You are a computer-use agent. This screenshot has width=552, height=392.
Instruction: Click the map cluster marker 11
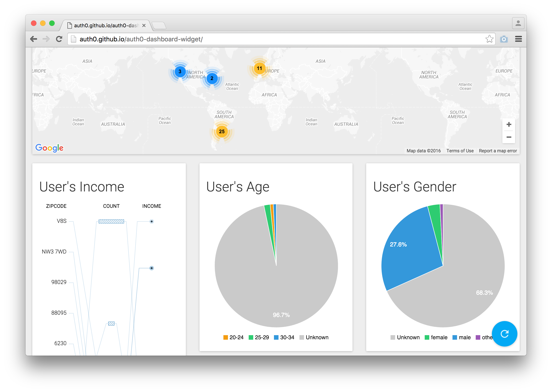click(259, 68)
